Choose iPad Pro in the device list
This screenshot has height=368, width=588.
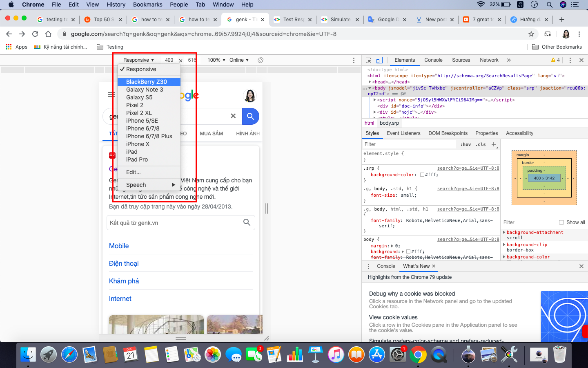[x=149, y=159]
